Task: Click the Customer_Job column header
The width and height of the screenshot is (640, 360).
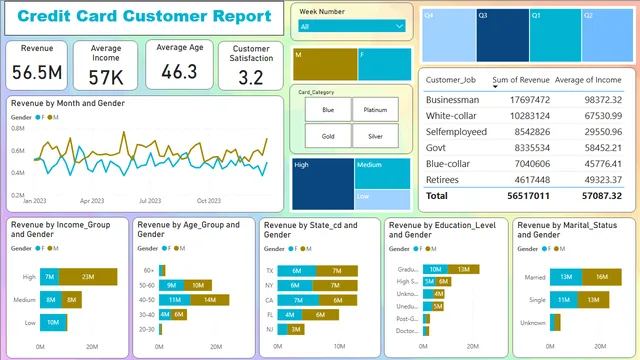Action: [451, 80]
